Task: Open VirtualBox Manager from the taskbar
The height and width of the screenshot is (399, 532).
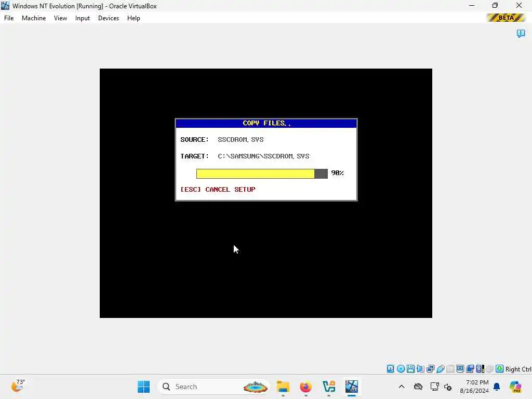Action: pyautogui.click(x=329, y=387)
